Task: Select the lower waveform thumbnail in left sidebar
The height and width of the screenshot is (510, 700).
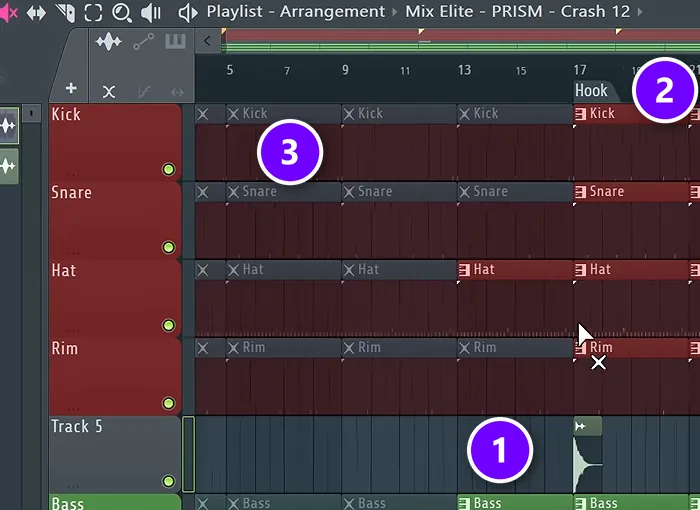Action: 9,166
